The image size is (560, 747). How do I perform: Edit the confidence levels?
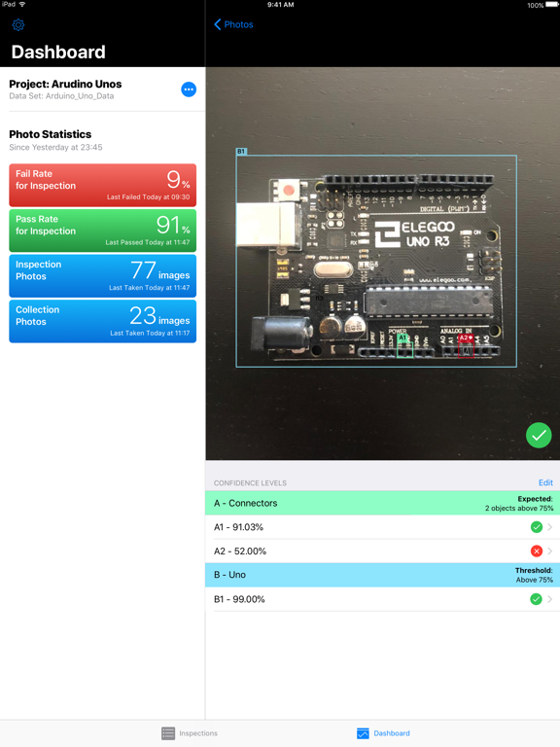pos(545,482)
